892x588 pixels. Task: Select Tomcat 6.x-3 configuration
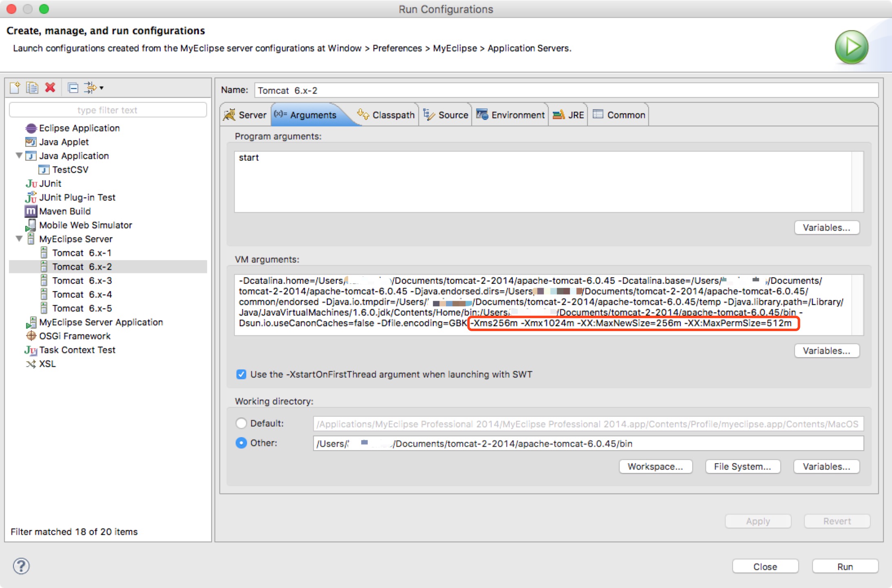pyautogui.click(x=82, y=281)
